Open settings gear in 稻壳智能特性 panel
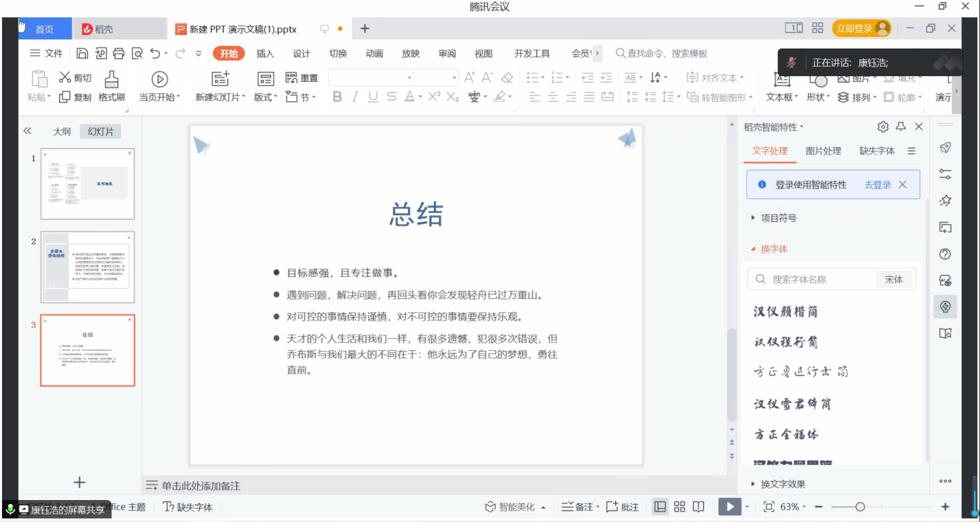The height and width of the screenshot is (522, 980). pyautogui.click(x=883, y=127)
